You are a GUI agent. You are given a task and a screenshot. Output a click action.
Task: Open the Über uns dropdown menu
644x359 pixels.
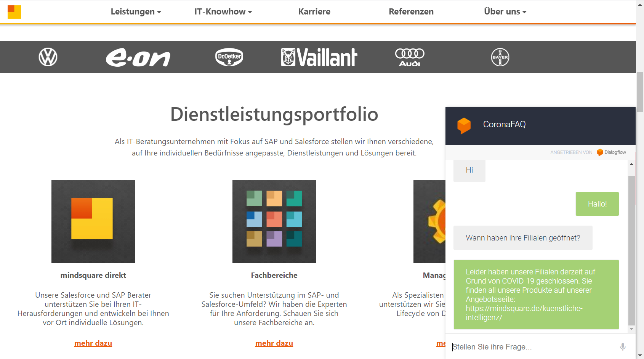pos(505,12)
